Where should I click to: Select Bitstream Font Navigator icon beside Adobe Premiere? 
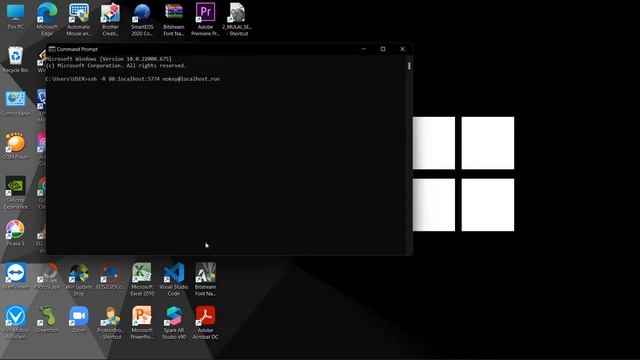(174, 19)
